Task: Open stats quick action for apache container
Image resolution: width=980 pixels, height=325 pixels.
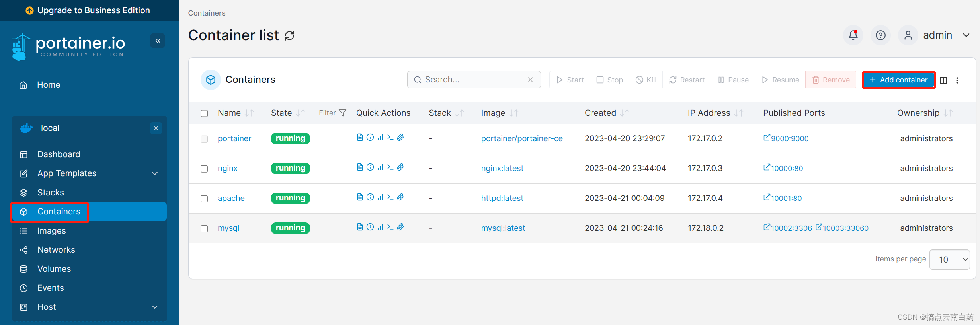Action: pyautogui.click(x=380, y=197)
